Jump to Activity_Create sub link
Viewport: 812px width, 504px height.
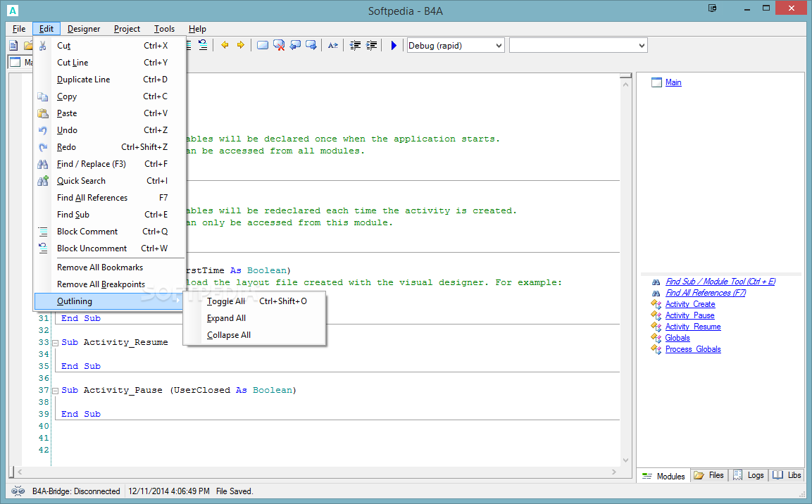(x=690, y=304)
